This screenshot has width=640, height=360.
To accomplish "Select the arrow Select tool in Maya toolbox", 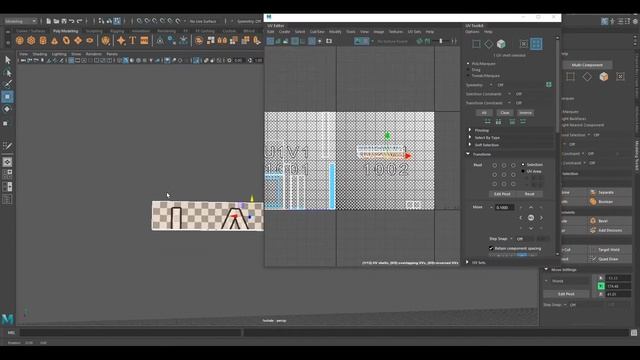I will [x=7, y=60].
